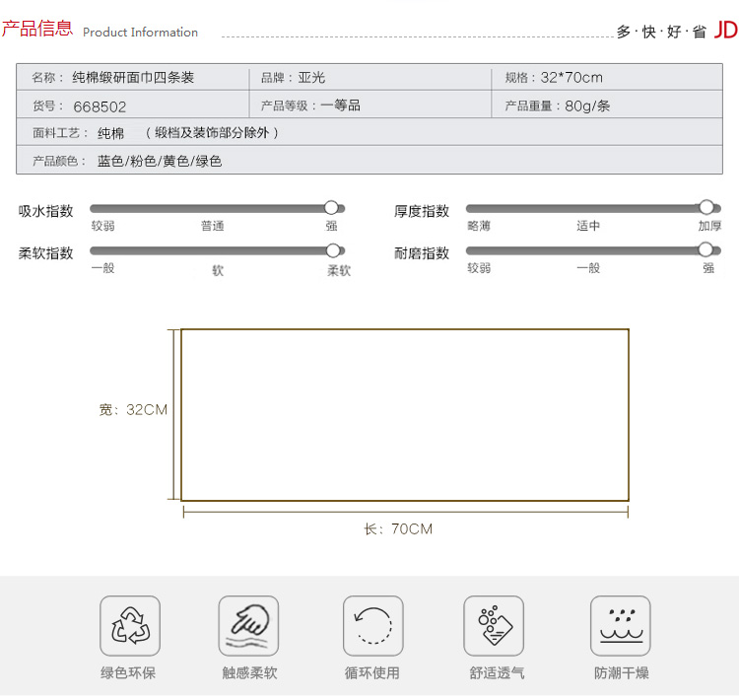Viewport: 739px width, 700px height.
Task: Click the item number 668502
Action: coord(100,106)
